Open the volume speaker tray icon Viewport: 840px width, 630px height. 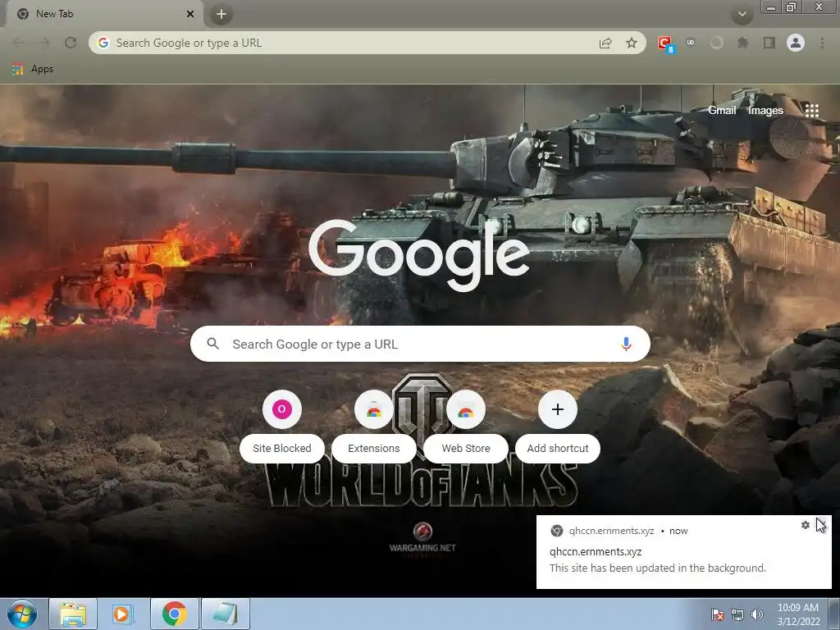coord(757,614)
